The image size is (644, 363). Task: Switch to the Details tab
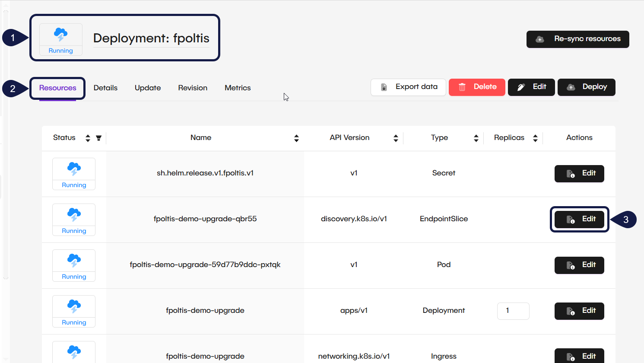click(x=105, y=88)
